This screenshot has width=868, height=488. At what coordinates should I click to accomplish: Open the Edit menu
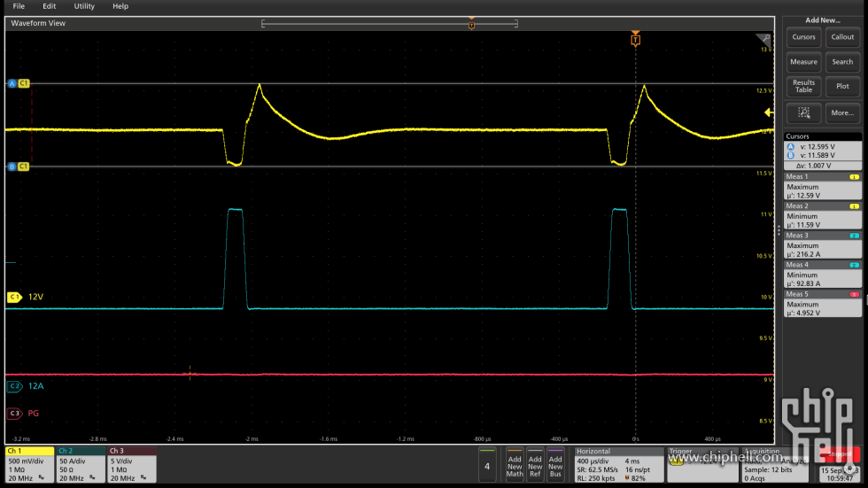pyautogui.click(x=50, y=6)
